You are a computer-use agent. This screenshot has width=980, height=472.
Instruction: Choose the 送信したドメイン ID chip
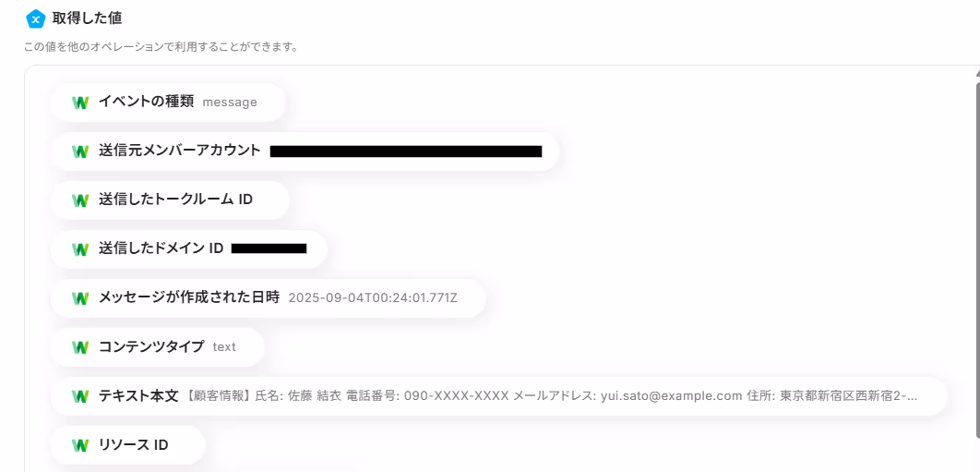(x=189, y=249)
